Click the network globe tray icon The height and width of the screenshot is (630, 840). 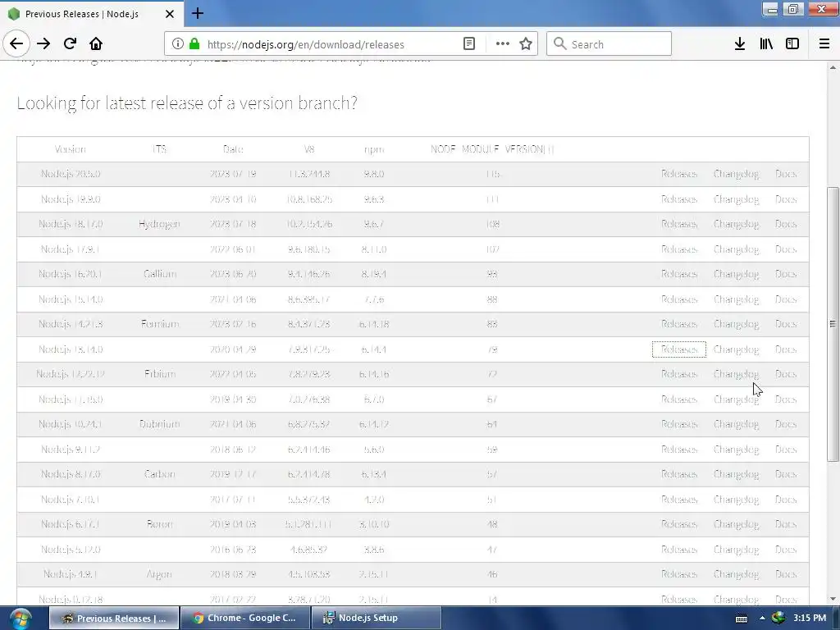pyautogui.click(x=778, y=618)
